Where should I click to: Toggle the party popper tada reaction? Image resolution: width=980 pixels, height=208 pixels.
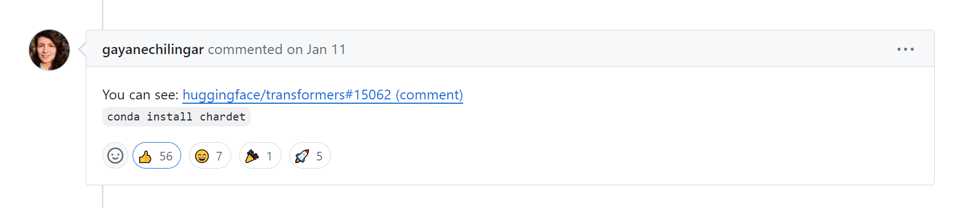pyautogui.click(x=260, y=156)
